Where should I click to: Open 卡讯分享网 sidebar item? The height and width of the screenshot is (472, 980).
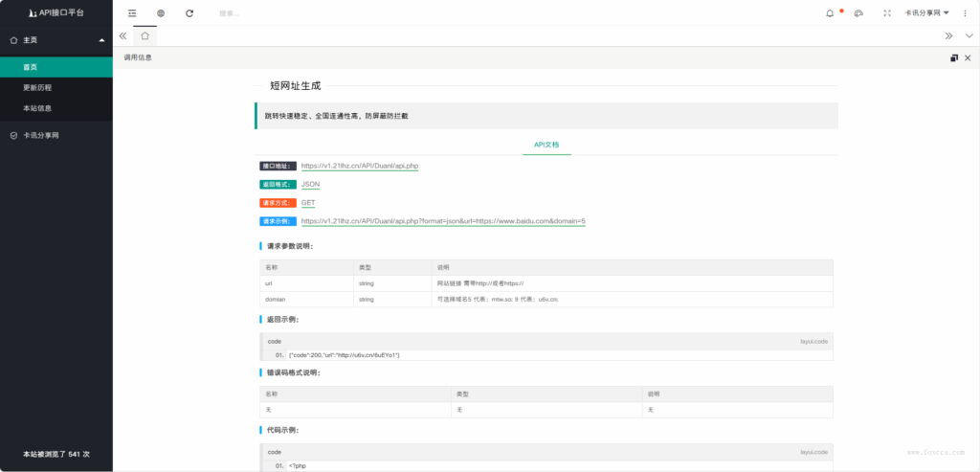tap(56, 135)
